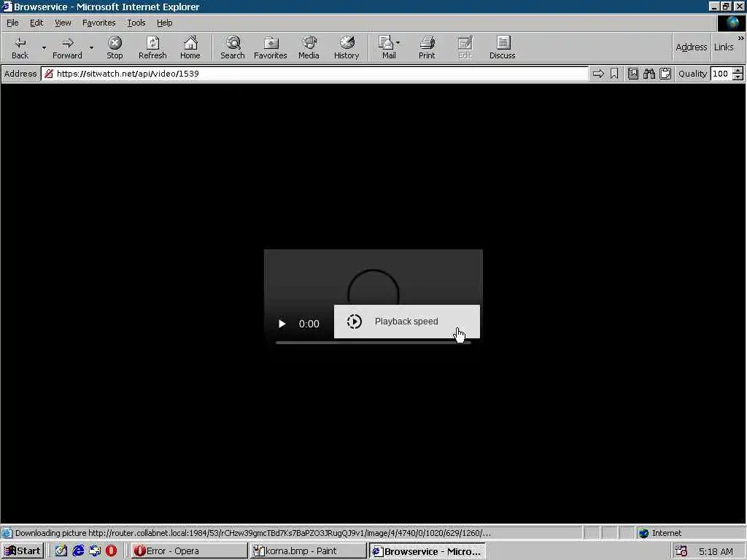Screen dimensions: 747x560
Task: Switch to korna.bmp - Paint taskbar window
Action: (x=308, y=551)
